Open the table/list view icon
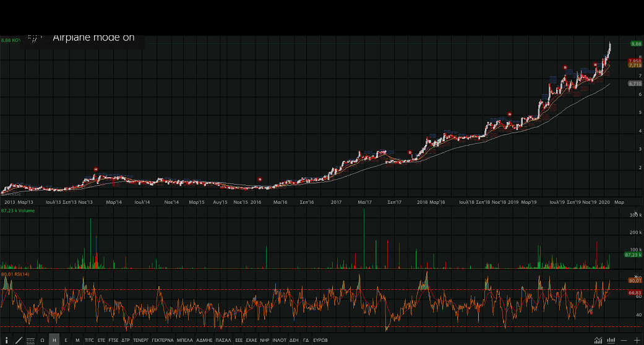 coord(30,340)
